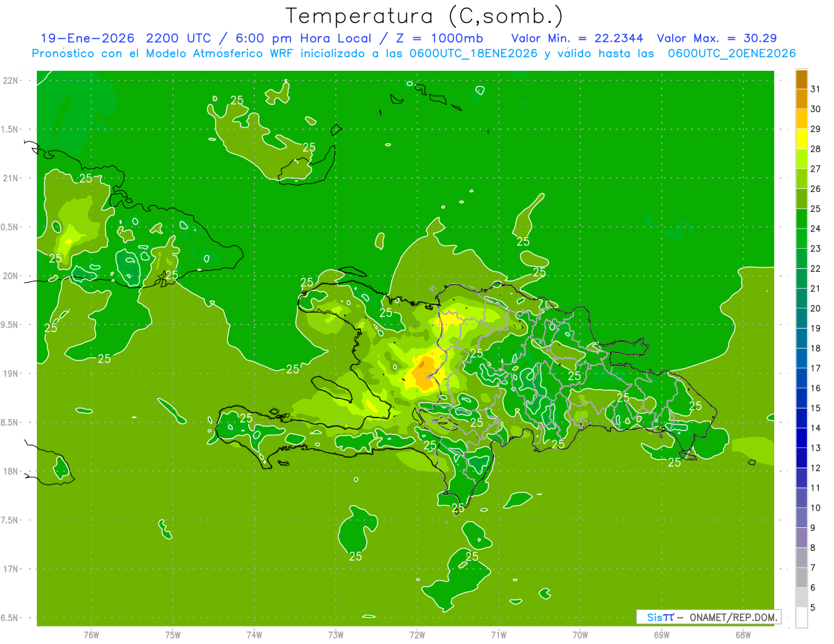Click the legend value '8'
The image size is (834, 644).
[812, 548]
